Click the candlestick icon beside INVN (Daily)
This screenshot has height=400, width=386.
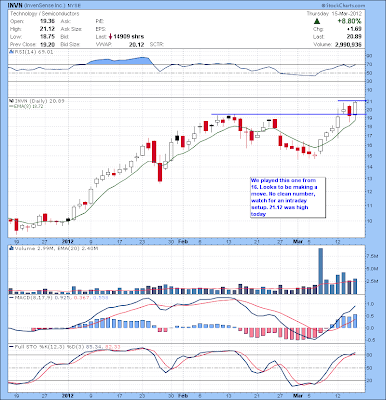(10, 101)
